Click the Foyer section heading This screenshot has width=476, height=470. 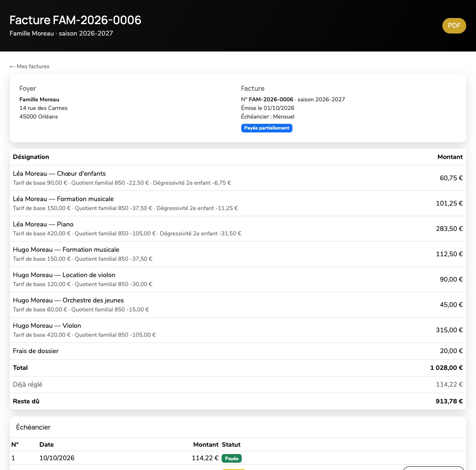28,89
